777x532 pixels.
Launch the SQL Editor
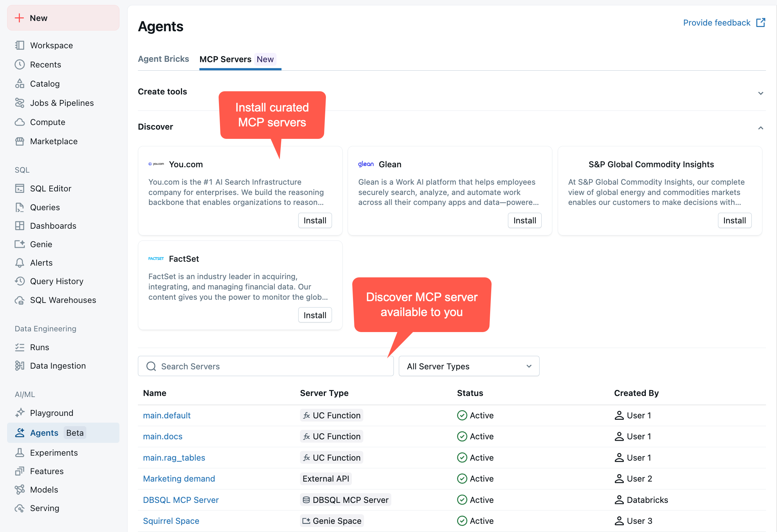pos(50,188)
